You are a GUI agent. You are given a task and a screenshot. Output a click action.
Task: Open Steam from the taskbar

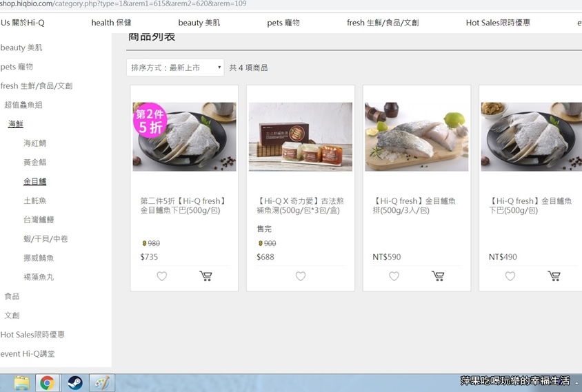pos(75,383)
